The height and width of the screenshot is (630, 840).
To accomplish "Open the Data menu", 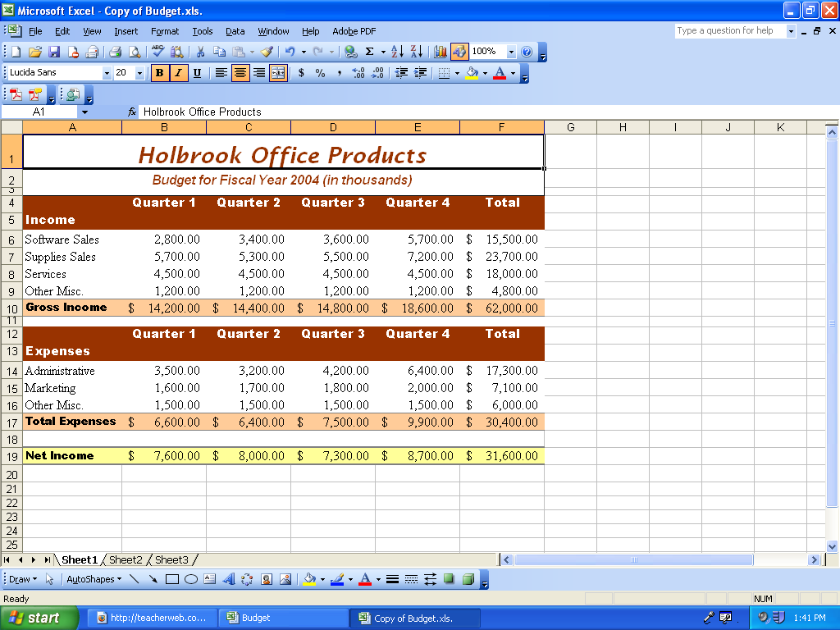I will click(235, 31).
